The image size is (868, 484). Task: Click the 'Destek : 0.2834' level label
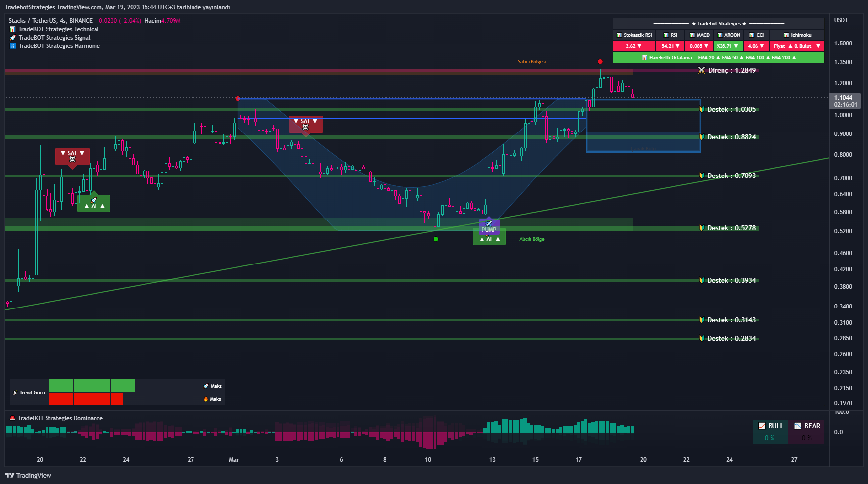(x=731, y=338)
